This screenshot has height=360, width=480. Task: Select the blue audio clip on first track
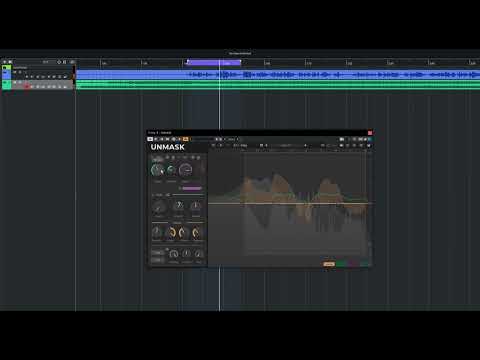click(278, 75)
